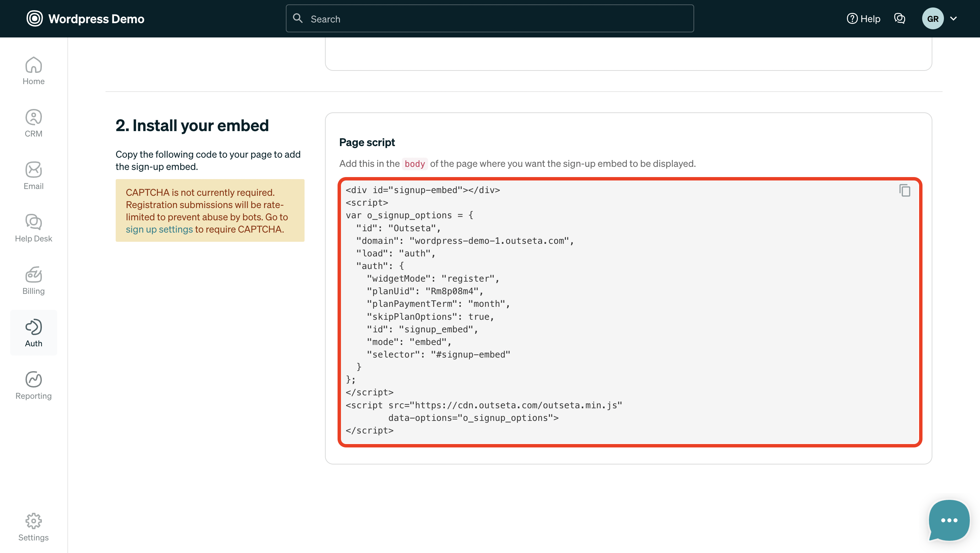Follow the sign up settings link

(x=159, y=230)
